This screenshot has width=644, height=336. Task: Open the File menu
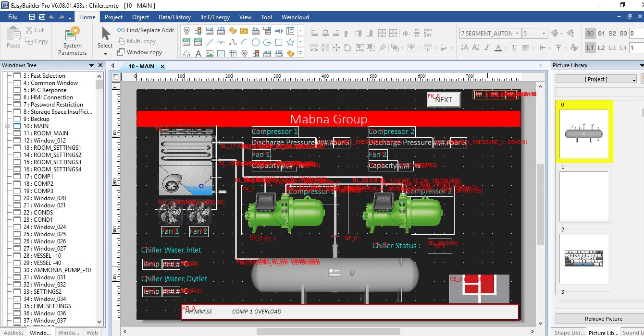coord(12,17)
